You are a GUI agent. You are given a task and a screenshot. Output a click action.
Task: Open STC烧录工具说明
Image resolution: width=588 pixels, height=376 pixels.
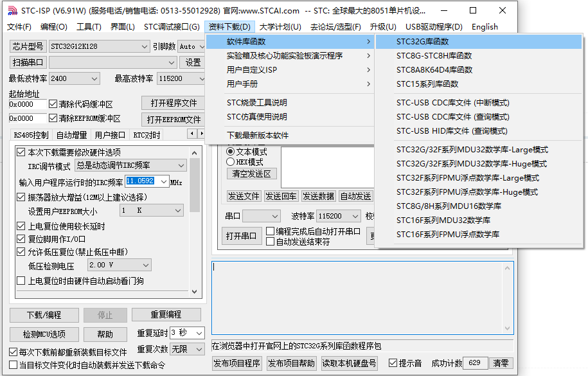tap(289, 102)
